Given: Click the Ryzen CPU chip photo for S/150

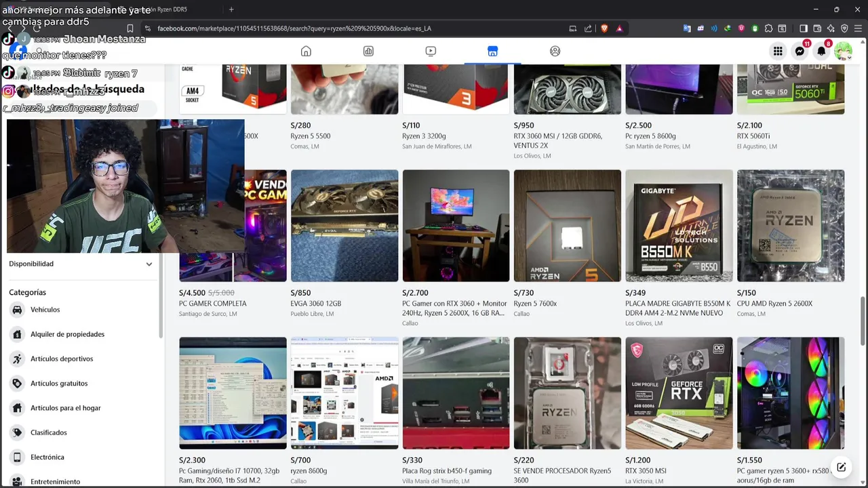Looking at the screenshot, I should [791, 226].
